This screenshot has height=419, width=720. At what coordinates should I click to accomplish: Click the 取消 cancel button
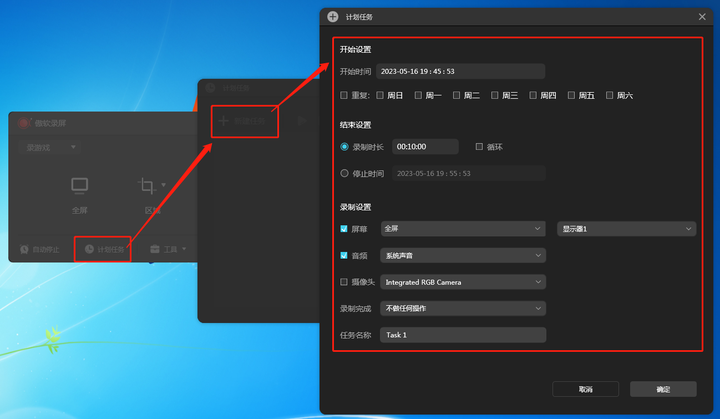[x=585, y=389]
